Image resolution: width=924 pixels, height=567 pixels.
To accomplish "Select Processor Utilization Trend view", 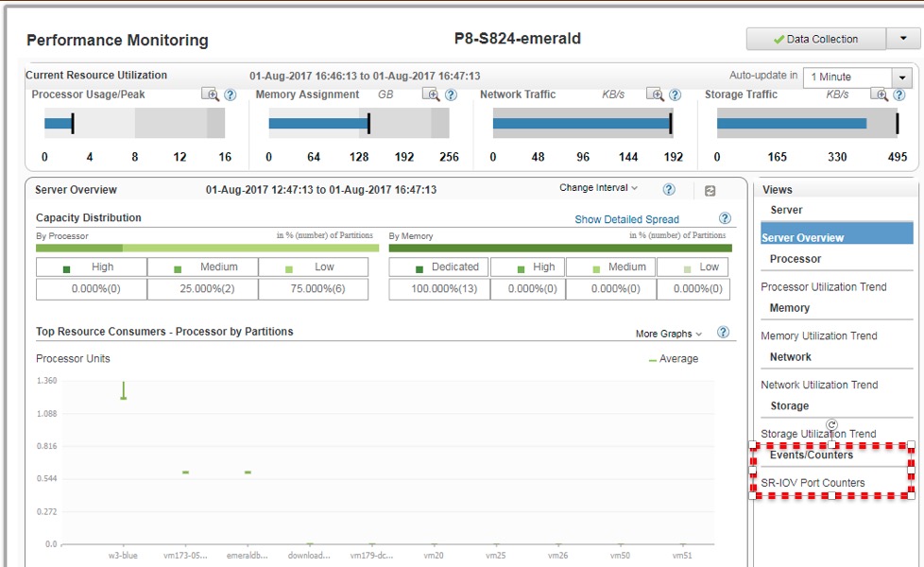I will pyautogui.click(x=823, y=286).
